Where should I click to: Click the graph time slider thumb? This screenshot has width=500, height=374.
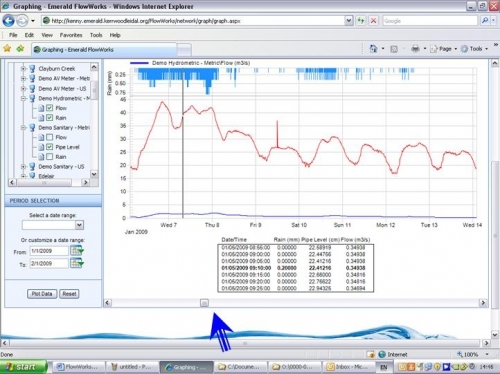pos(204,303)
